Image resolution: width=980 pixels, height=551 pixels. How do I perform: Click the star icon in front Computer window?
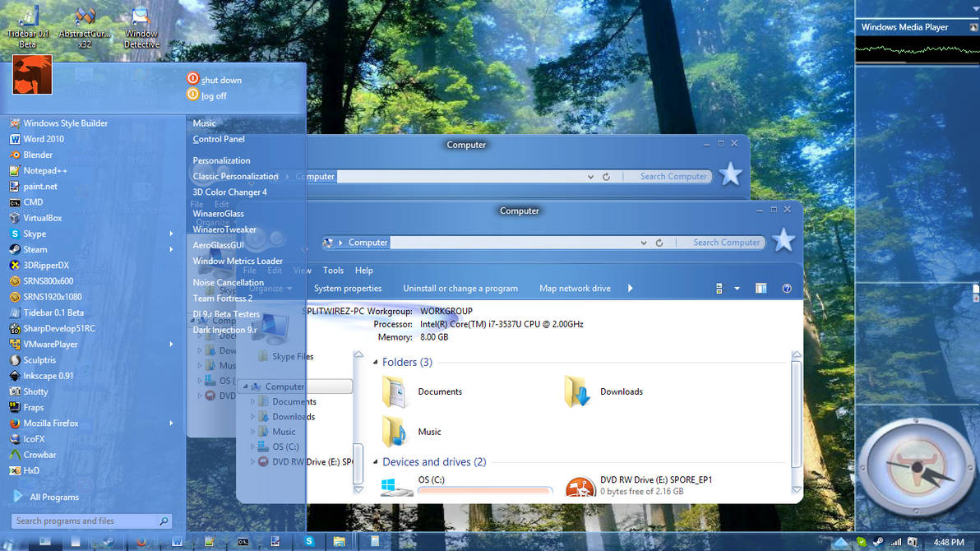784,240
